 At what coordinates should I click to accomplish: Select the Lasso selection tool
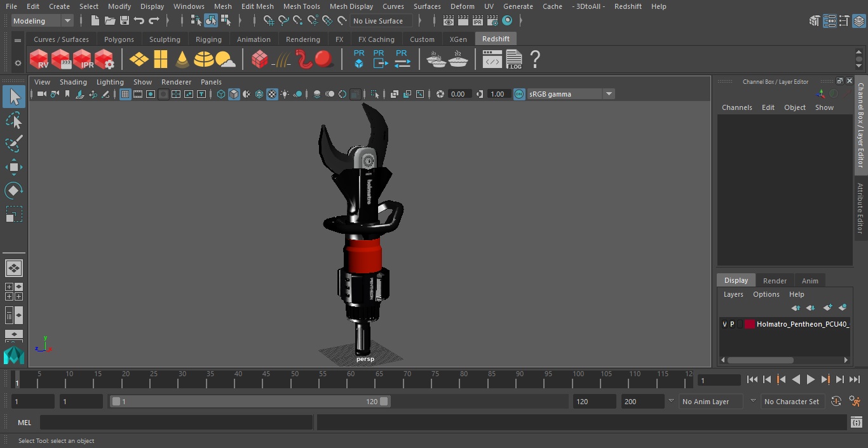coord(13,120)
